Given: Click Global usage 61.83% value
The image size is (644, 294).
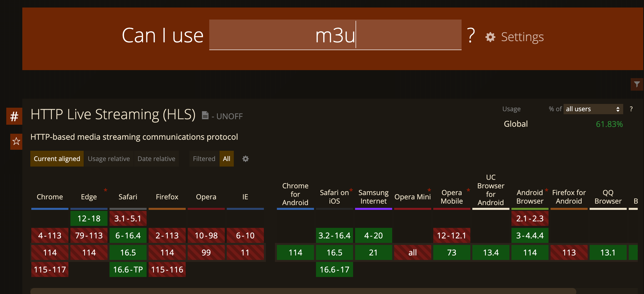Looking at the screenshot, I should point(609,124).
